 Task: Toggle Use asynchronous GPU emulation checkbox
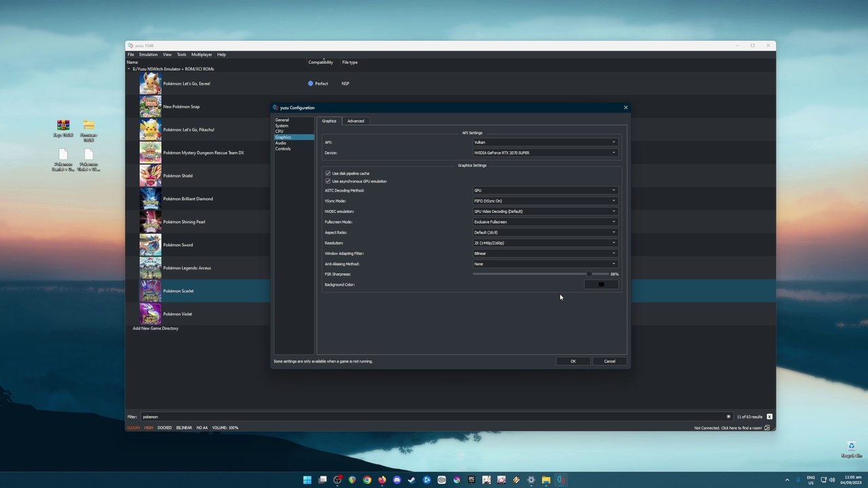pyautogui.click(x=328, y=182)
